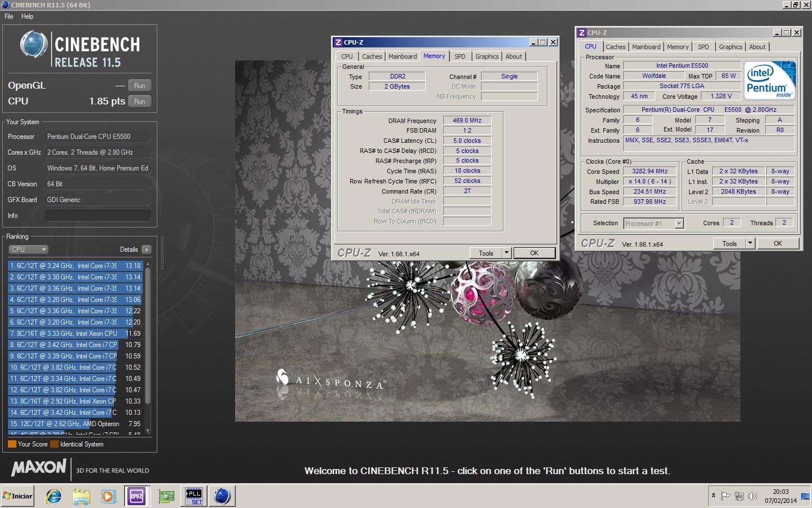Viewport: 812px width, 508px height.
Task: Expand Tools dropdown arrow in right CPU-Z window
Action: click(x=750, y=244)
